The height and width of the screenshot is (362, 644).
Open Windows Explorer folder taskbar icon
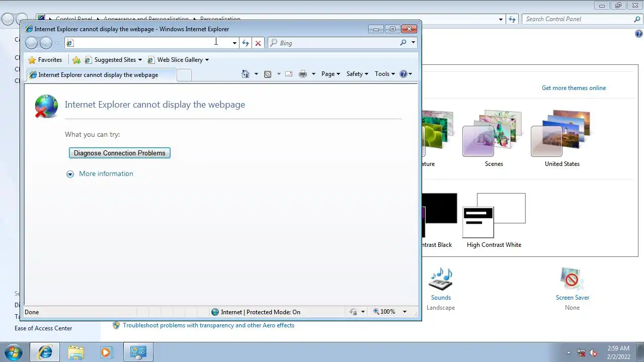click(x=76, y=352)
